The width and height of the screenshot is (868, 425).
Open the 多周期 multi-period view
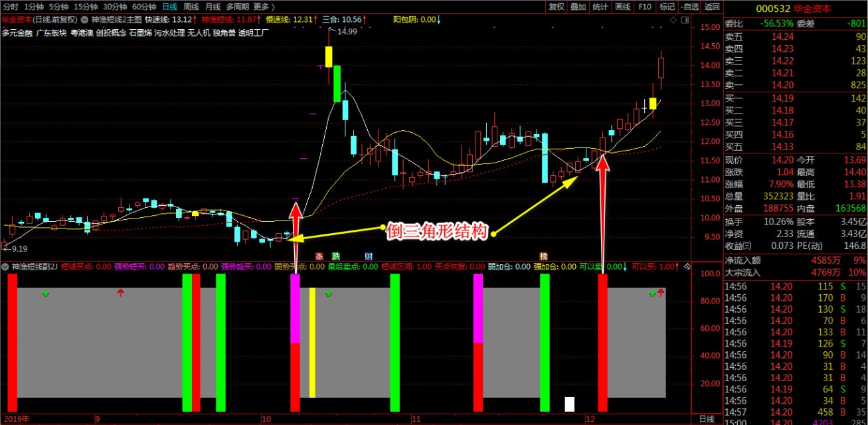pyautogui.click(x=237, y=7)
